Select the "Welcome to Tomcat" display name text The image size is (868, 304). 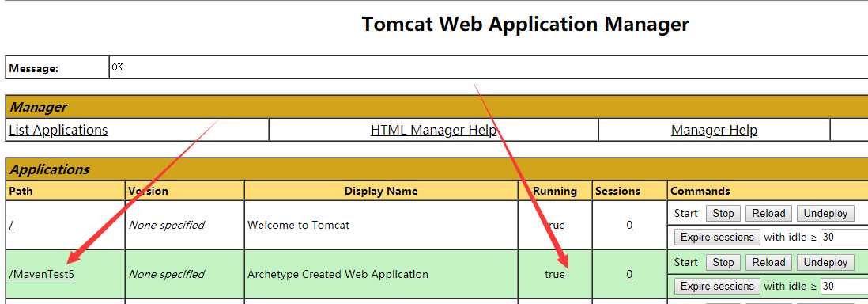point(298,225)
